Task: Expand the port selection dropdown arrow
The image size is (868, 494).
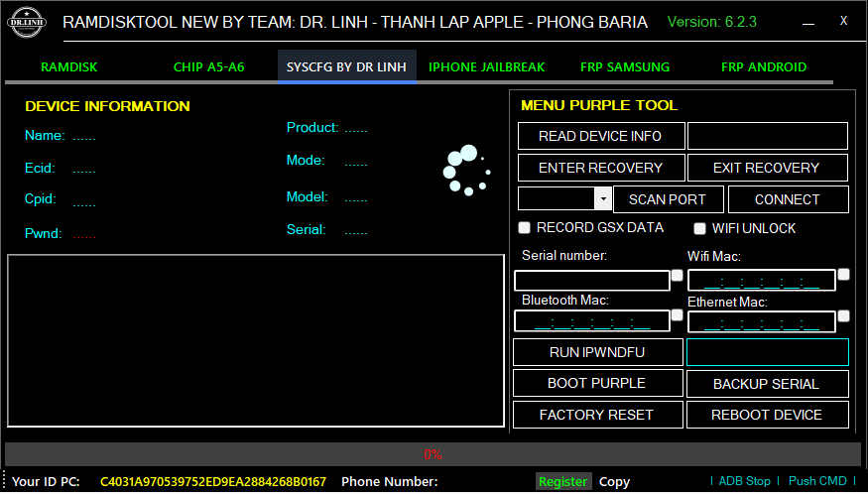Action: [x=603, y=198]
